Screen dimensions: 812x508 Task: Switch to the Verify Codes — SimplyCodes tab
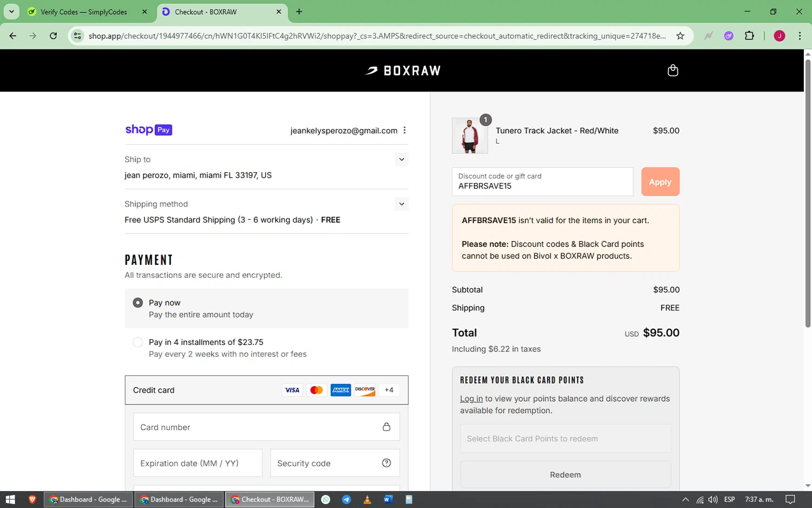pos(84,11)
